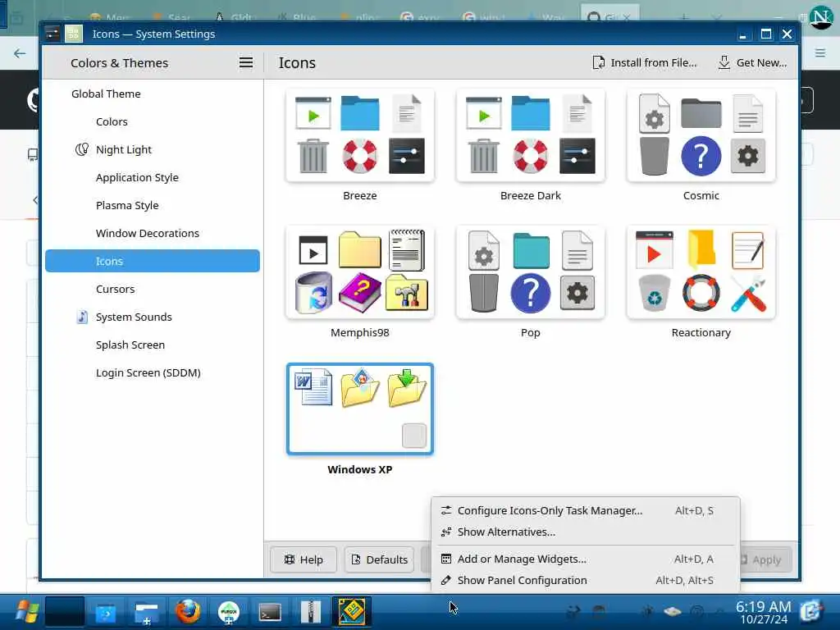Open the terminal from the taskbar
This screenshot has height=630, width=840.
269,612
